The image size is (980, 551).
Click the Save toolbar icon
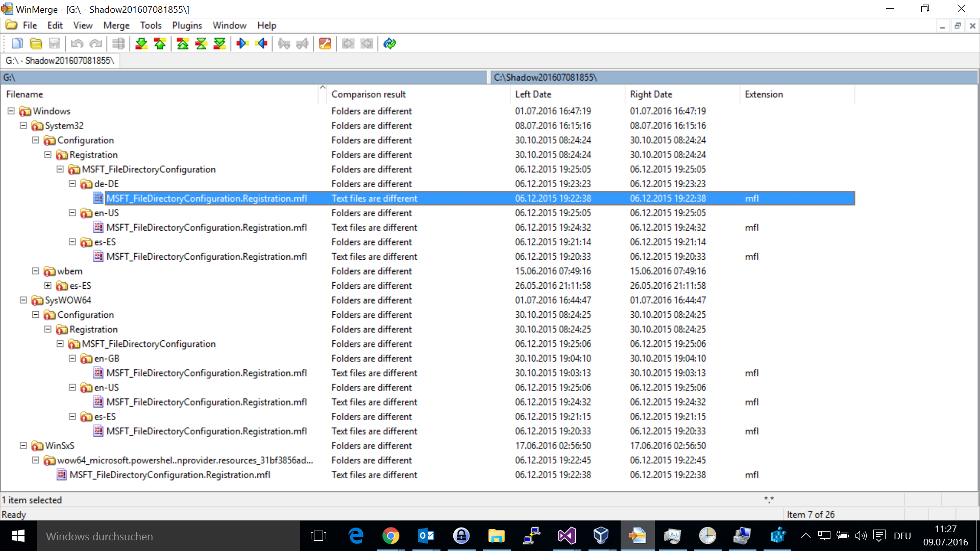(54, 44)
